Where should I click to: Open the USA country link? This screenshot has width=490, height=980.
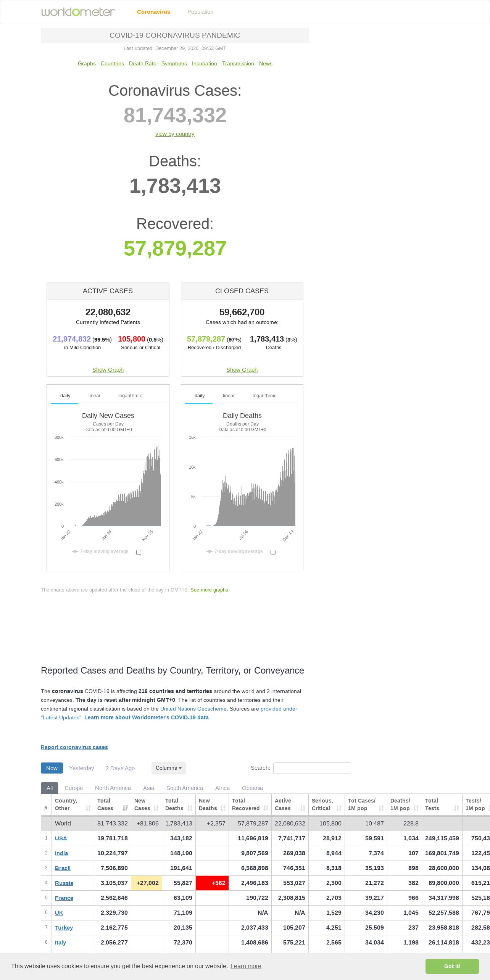coord(61,838)
